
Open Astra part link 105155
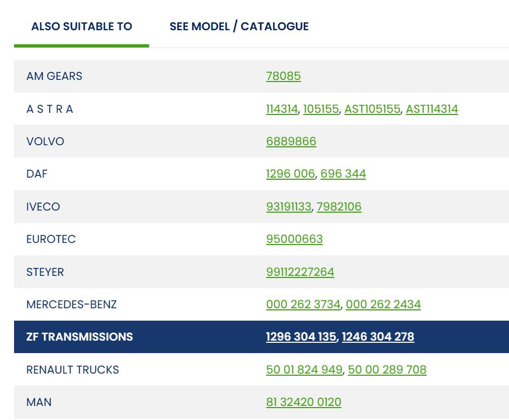tap(321, 109)
